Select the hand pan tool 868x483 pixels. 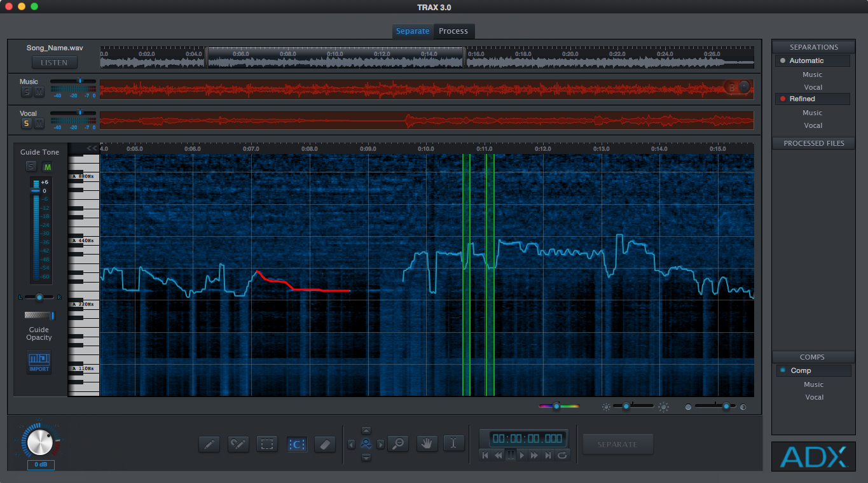click(427, 444)
